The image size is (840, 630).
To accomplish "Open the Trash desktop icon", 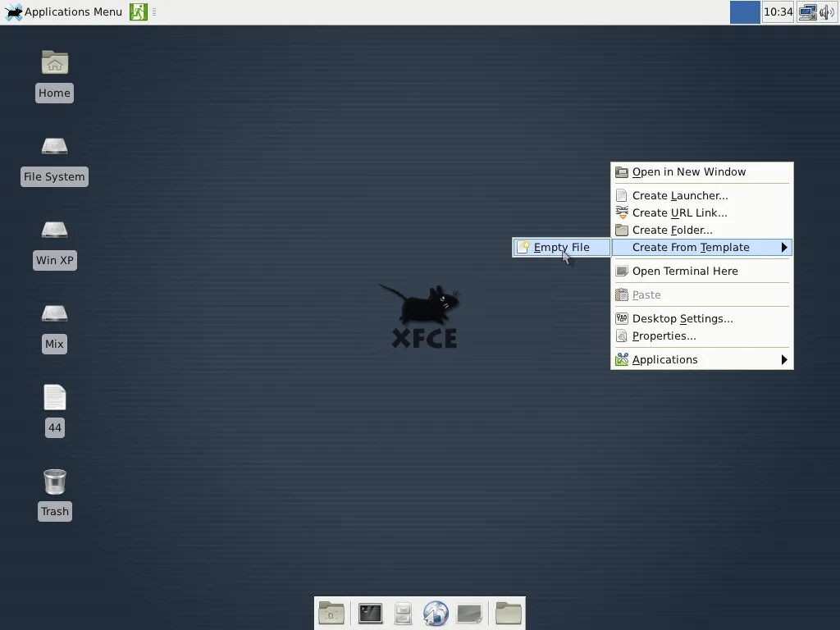I will 55,481.
